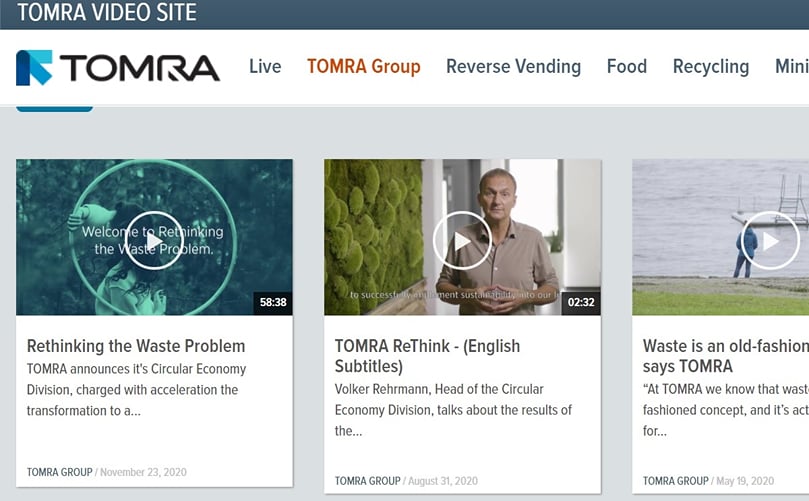Screen dimensions: 809x501
Task: Click the description starting "At TOMRA we know"
Action: pos(725,410)
